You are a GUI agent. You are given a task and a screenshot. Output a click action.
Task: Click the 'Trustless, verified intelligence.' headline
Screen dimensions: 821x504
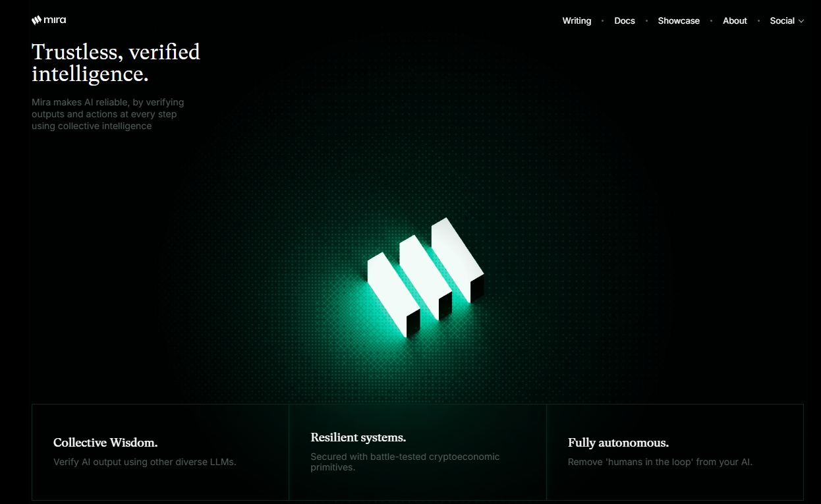pos(116,63)
